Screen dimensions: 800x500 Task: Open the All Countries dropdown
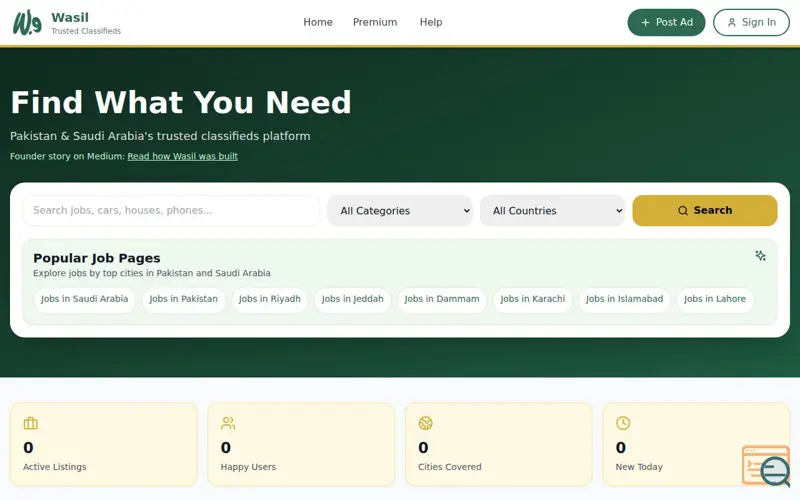(x=553, y=211)
